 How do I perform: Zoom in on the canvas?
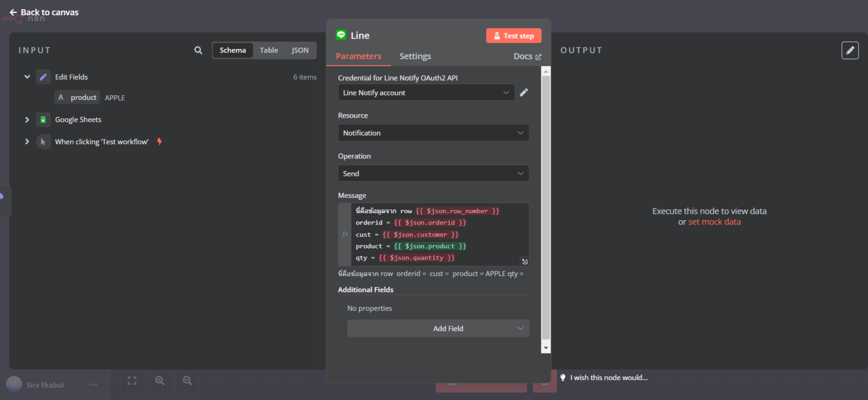[159, 381]
